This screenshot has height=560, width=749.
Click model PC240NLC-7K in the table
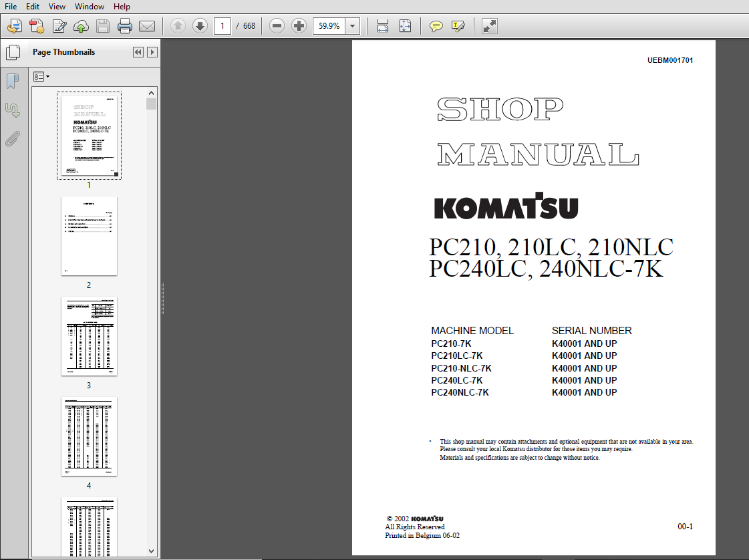[460, 392]
